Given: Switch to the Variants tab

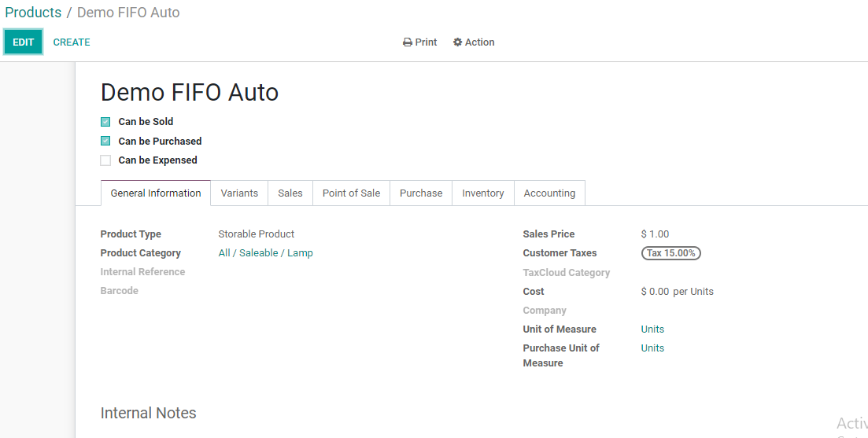Looking at the screenshot, I should (239, 193).
